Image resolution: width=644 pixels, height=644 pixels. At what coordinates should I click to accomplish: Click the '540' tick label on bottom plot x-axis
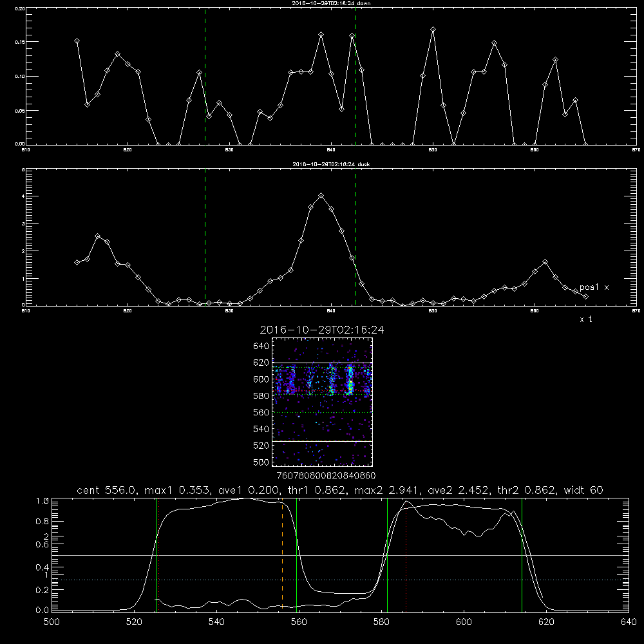tap(216, 622)
